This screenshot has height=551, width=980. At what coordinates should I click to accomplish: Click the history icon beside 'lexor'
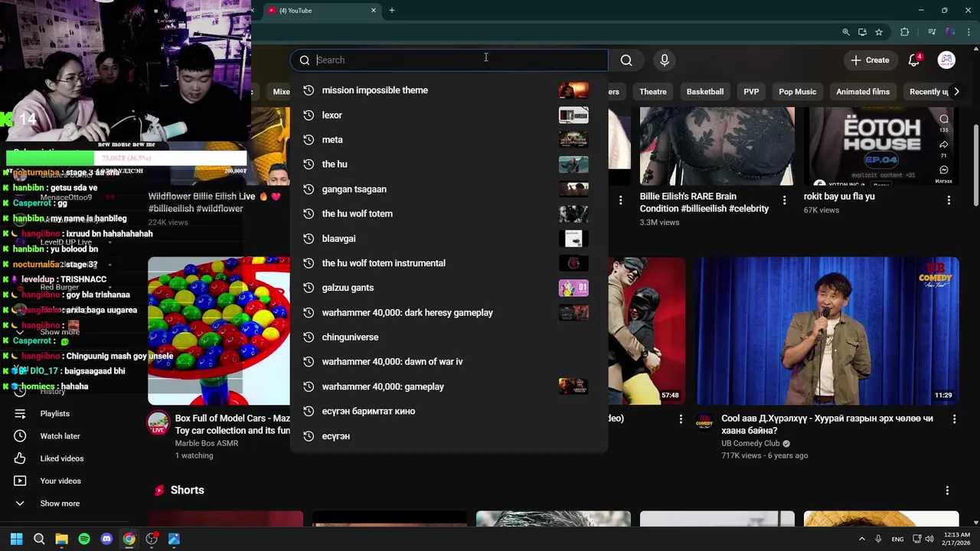pos(309,115)
